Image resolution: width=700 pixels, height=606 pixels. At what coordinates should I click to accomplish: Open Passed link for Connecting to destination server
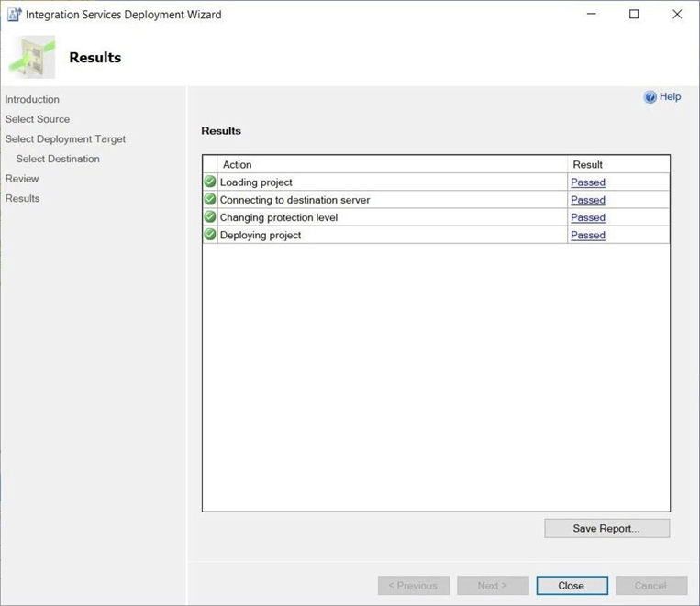click(587, 200)
